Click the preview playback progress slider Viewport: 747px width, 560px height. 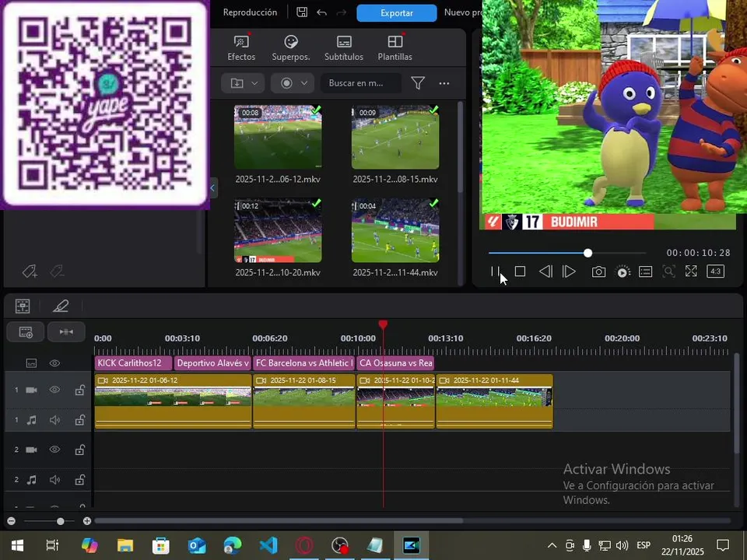pos(567,253)
